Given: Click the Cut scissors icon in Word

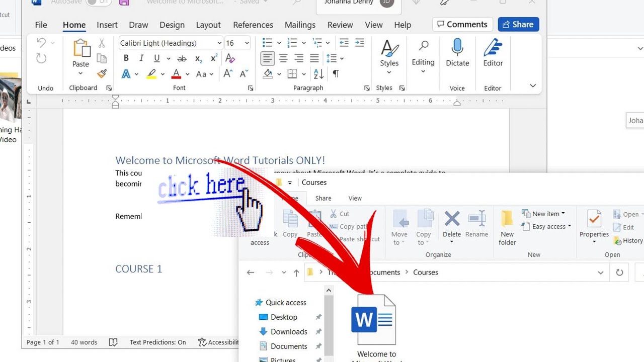Looking at the screenshot, I should [x=102, y=43].
